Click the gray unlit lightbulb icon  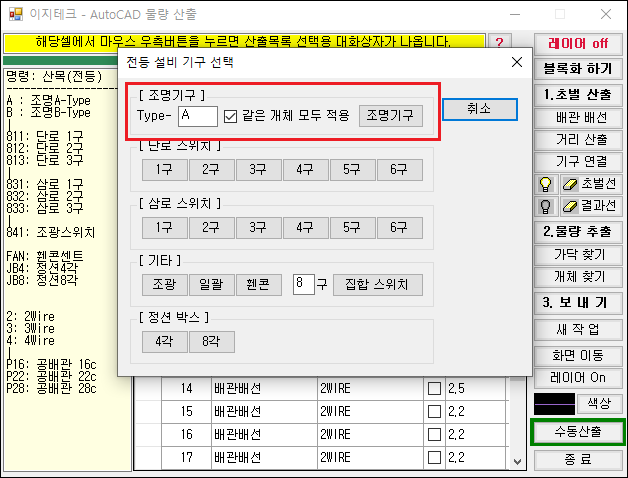[x=545, y=206]
